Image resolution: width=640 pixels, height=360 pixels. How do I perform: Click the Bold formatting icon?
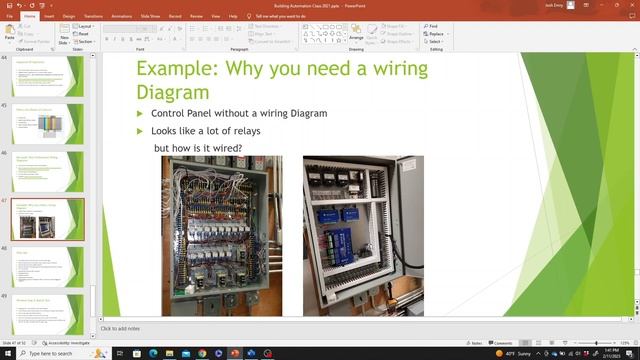coord(107,39)
